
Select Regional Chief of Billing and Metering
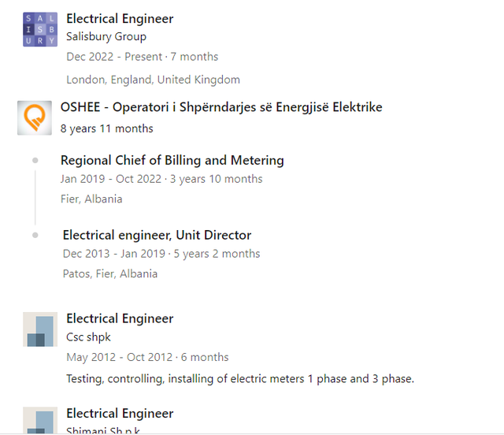coord(172,160)
